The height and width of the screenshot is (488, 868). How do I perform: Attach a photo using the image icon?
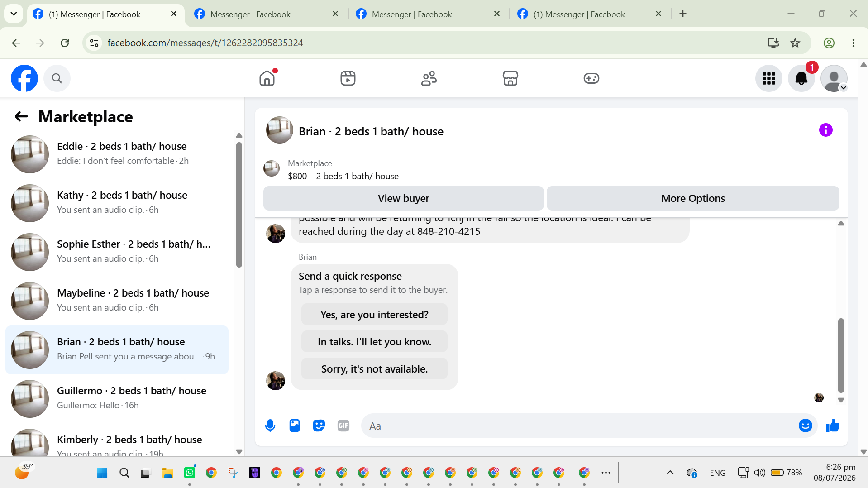coord(295,426)
